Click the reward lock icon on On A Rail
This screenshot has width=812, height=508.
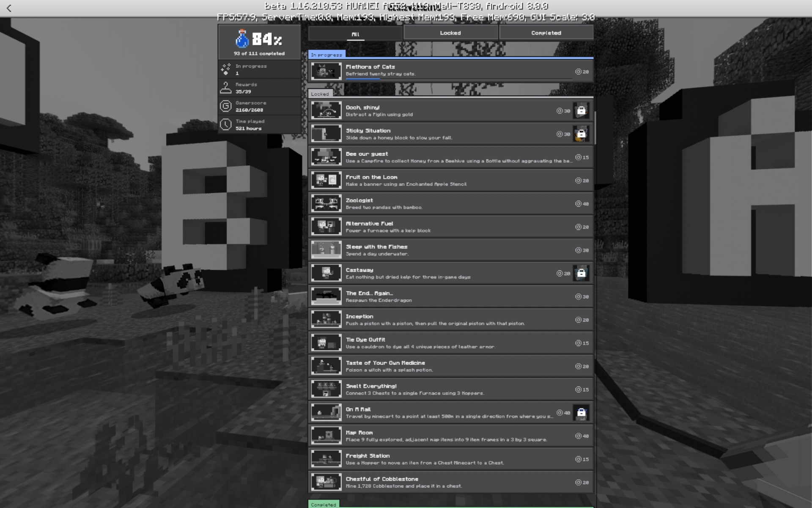click(581, 413)
